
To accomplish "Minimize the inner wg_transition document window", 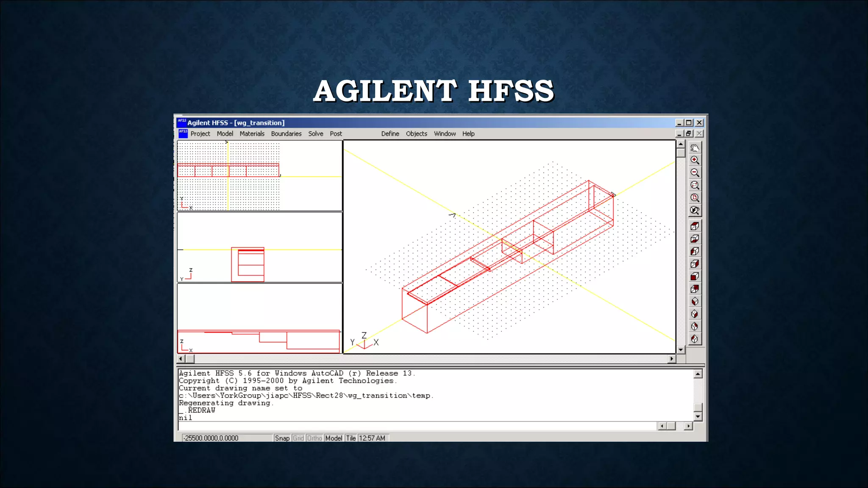I will pyautogui.click(x=679, y=133).
